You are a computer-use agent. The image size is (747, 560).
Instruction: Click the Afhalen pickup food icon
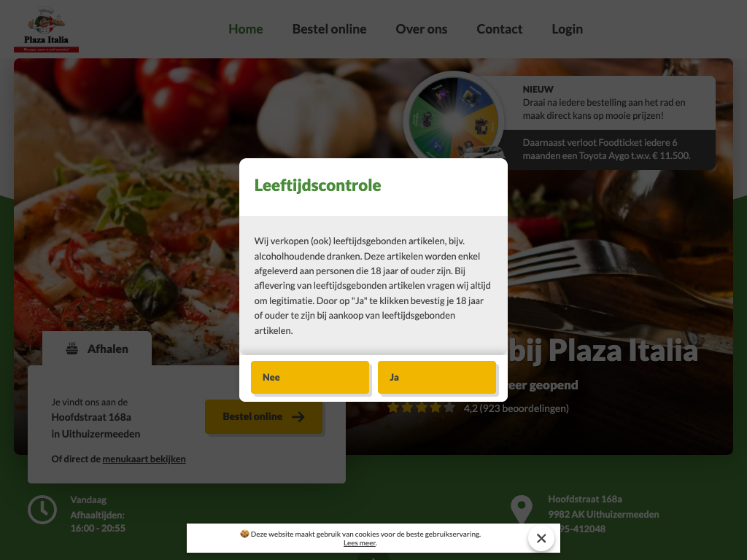pos(72,349)
